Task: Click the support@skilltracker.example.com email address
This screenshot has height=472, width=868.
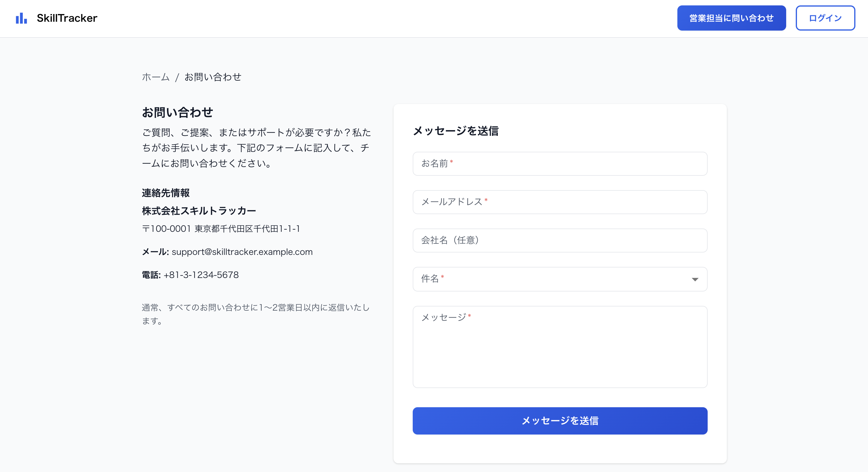Action: coord(242,252)
